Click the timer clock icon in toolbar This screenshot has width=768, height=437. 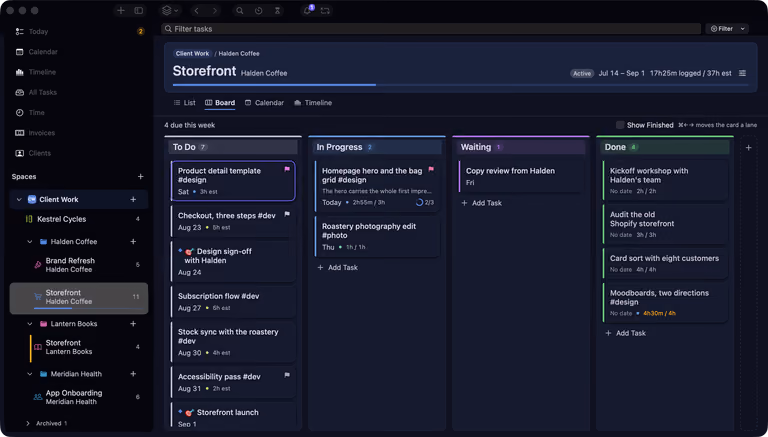(x=258, y=11)
